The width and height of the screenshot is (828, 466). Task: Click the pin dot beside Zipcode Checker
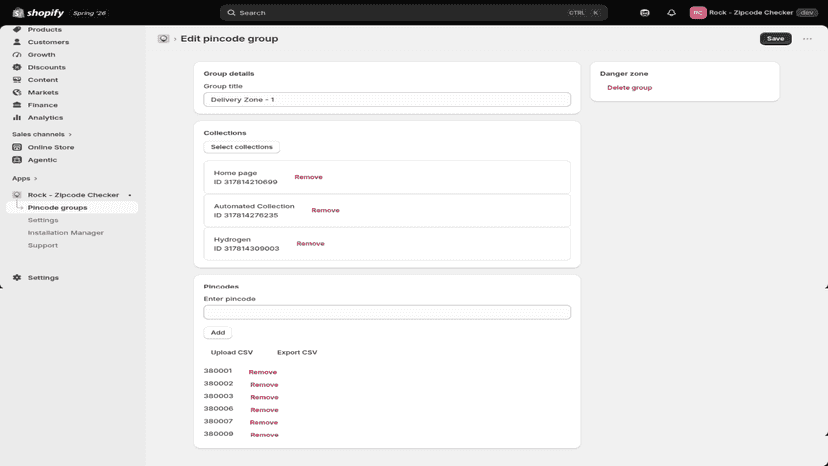tap(130, 195)
